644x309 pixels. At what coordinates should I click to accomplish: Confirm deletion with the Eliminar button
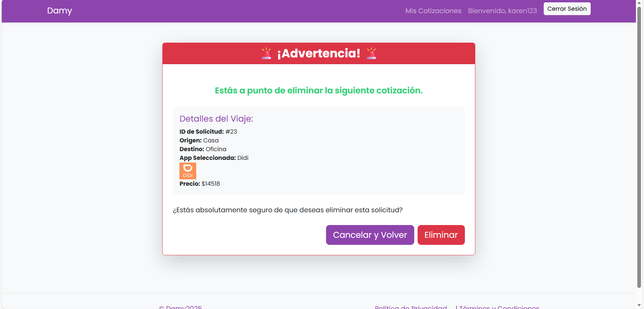click(441, 235)
